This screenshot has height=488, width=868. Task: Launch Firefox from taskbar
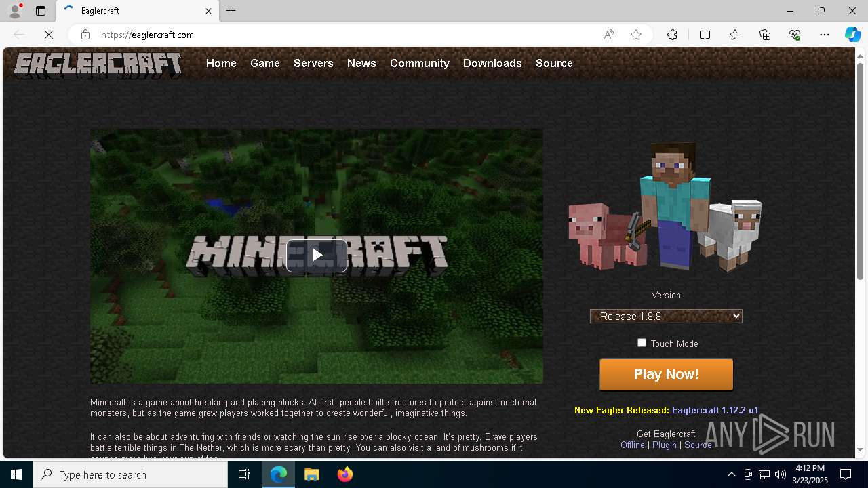coord(345,474)
